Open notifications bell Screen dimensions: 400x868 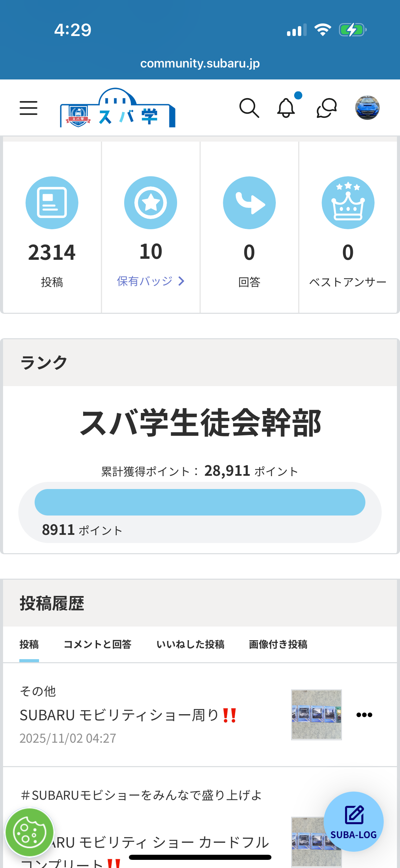pos(286,108)
